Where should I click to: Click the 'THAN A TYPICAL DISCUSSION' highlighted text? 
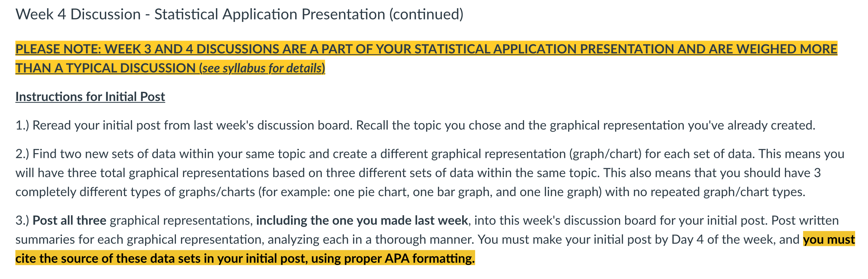tap(106, 68)
